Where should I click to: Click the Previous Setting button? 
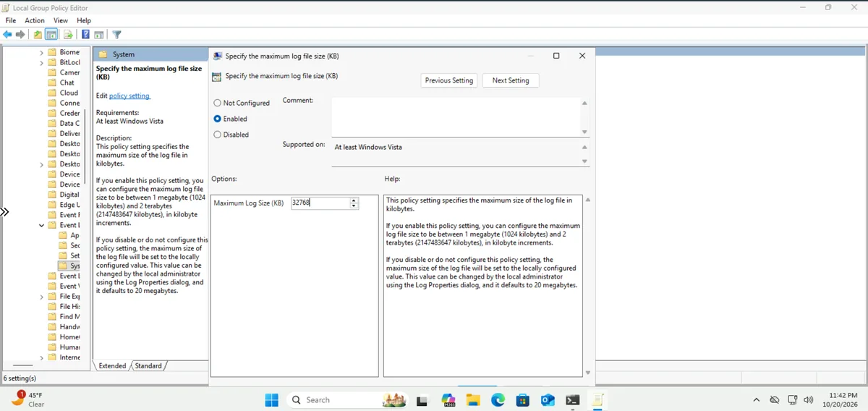pyautogui.click(x=449, y=80)
